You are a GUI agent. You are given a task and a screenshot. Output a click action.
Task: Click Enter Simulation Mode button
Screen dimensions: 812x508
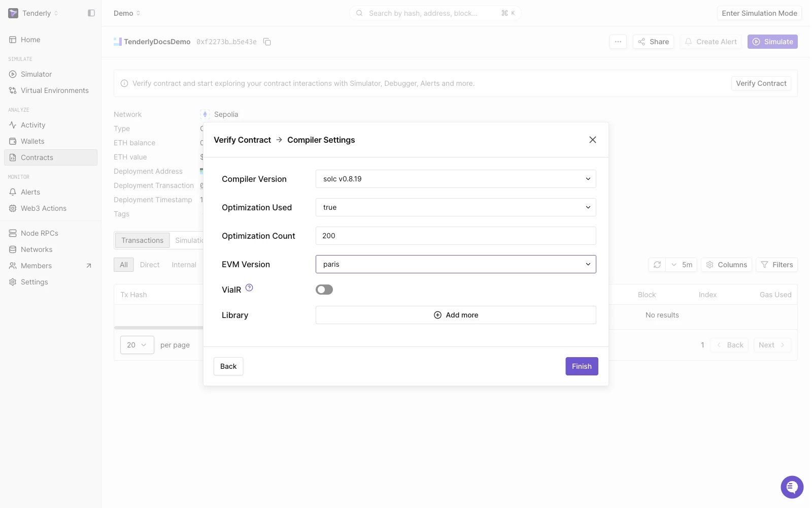click(x=759, y=13)
